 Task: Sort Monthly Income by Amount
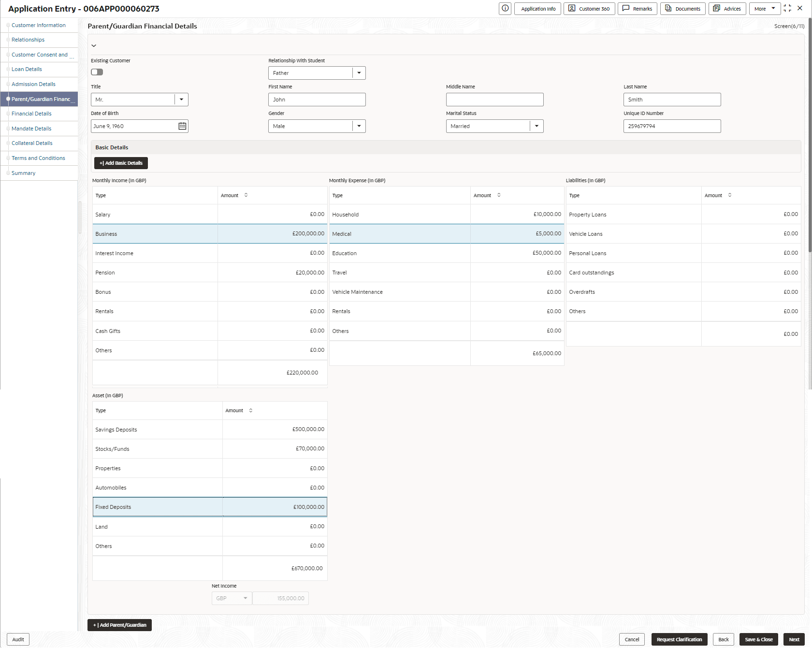(x=246, y=195)
